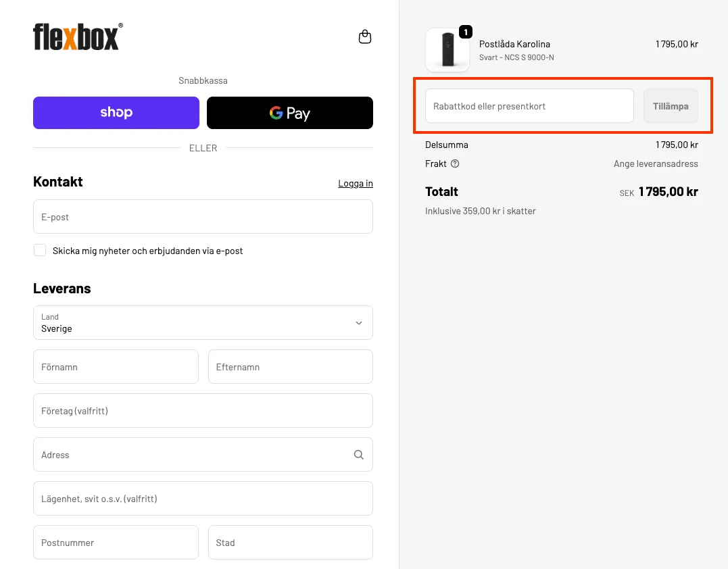Image resolution: width=728 pixels, height=569 pixels.
Task: Open the Frakt shipping info question mark
Action: (456, 164)
